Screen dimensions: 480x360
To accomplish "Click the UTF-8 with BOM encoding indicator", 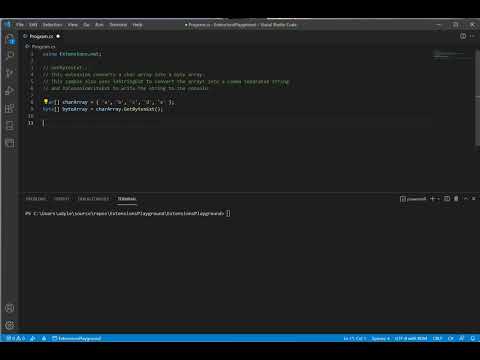I will (x=411, y=338).
